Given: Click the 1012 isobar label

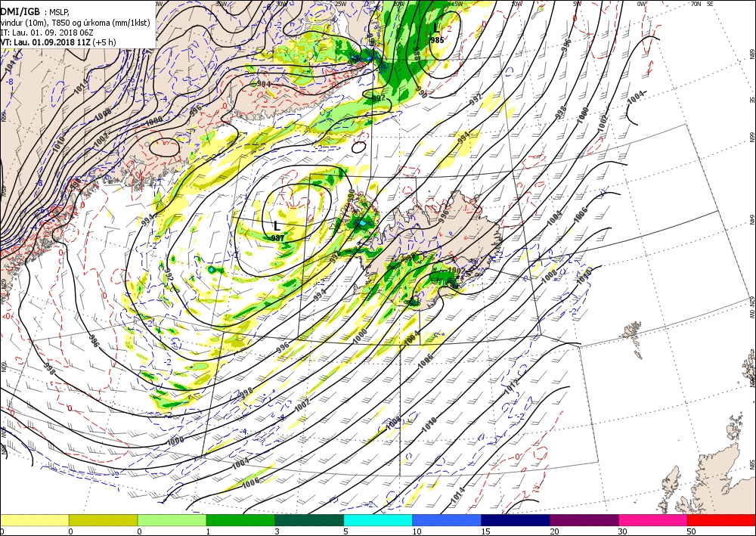Looking at the screenshot, I should coord(511,385).
